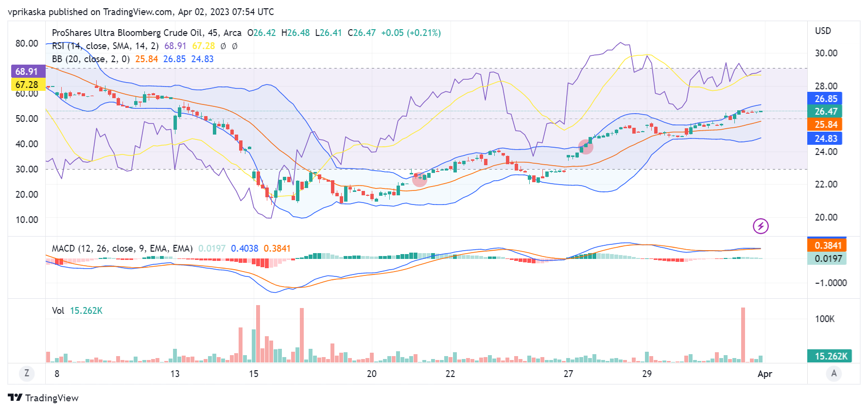
Task: Click the date label 15 on time axis
Action: [x=254, y=374]
